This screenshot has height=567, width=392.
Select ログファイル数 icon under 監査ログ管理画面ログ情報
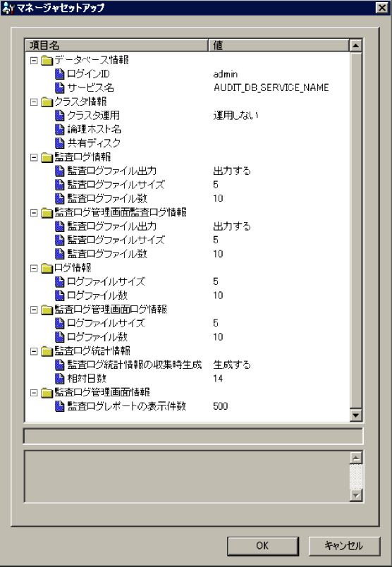click(x=59, y=337)
